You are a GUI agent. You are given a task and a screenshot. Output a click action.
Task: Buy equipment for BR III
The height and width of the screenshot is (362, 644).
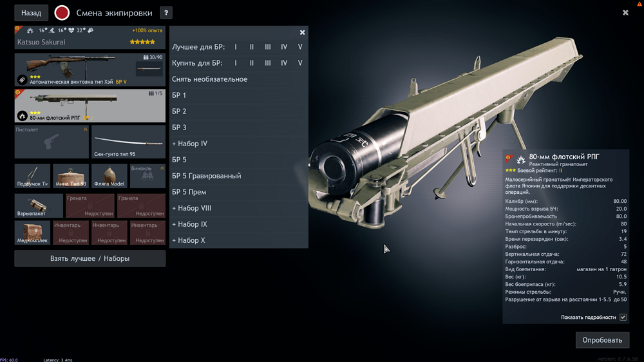pos(268,63)
